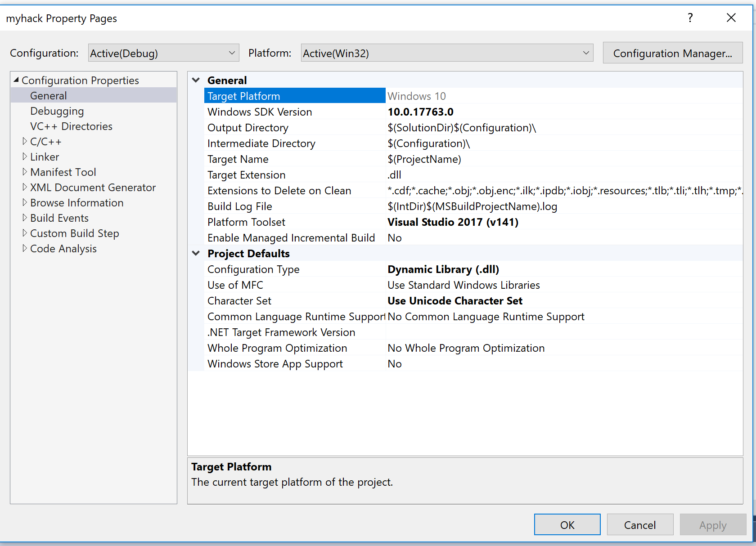This screenshot has width=756, height=546.
Task: Cancel the property pages dialog
Action: coord(639,525)
